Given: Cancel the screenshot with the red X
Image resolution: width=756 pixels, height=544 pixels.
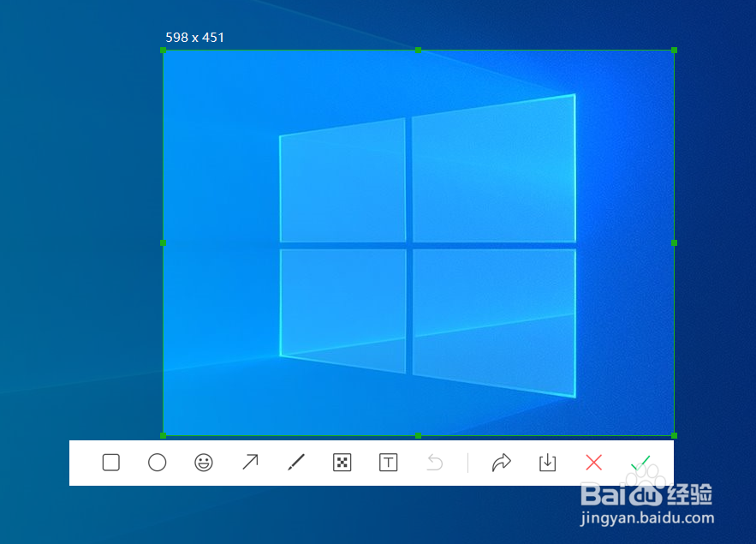Looking at the screenshot, I should 593,463.
